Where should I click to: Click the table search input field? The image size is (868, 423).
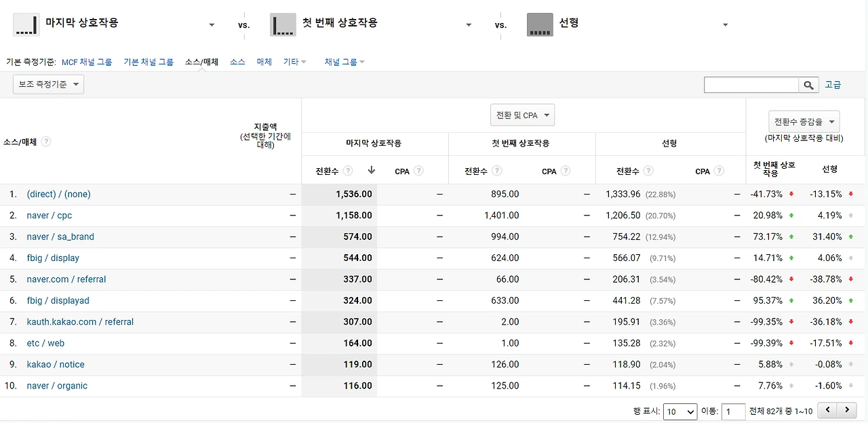click(x=751, y=85)
